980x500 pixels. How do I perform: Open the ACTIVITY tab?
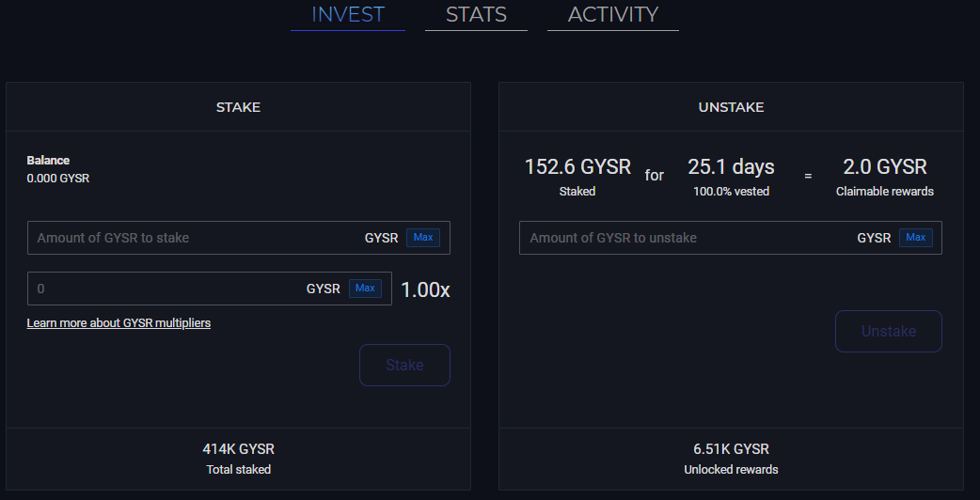[612, 15]
